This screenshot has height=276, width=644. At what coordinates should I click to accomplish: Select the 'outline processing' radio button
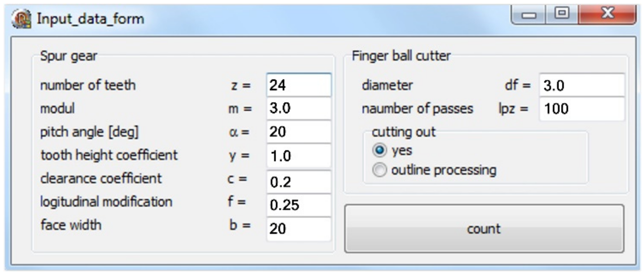pyautogui.click(x=380, y=170)
